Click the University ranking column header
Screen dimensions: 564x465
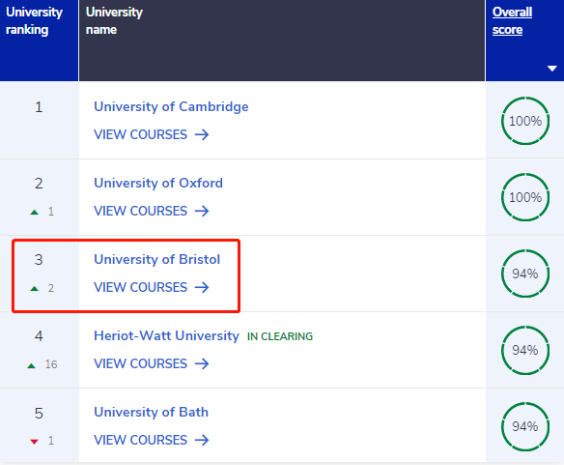[34, 21]
